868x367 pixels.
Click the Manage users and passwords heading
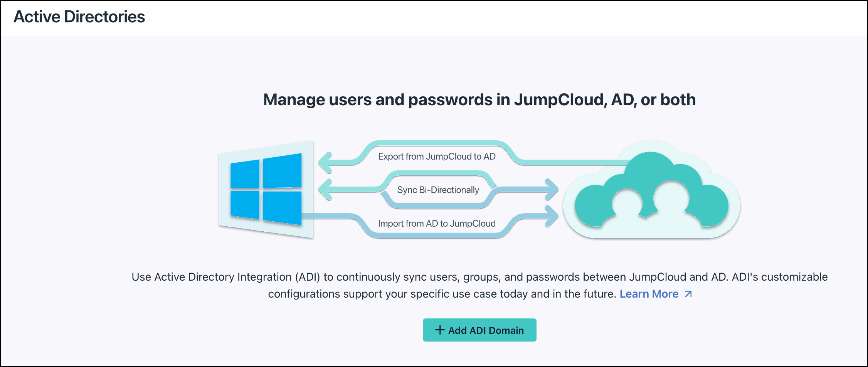click(x=479, y=99)
